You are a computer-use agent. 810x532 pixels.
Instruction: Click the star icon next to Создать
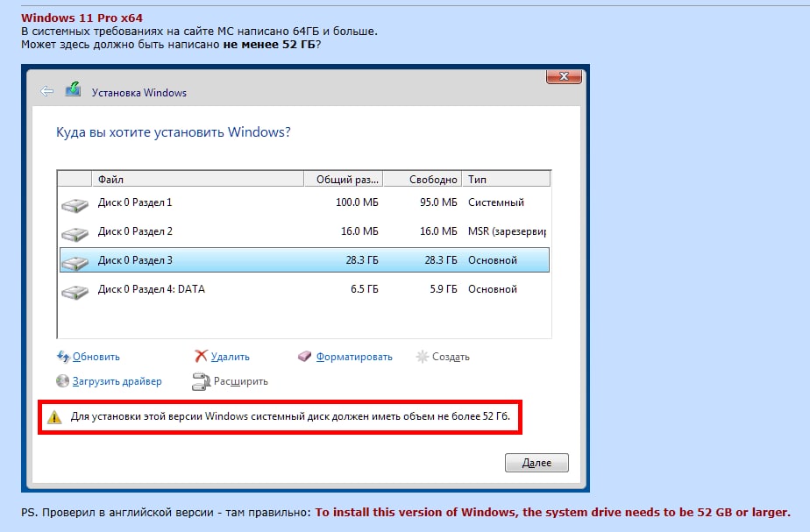point(422,357)
